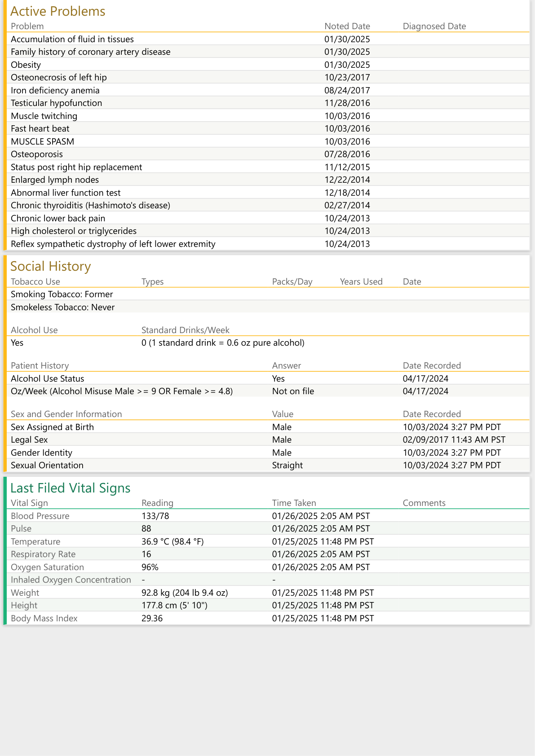
Task: Click the 'Testicular hypofunction' entry
Action: 57,103
